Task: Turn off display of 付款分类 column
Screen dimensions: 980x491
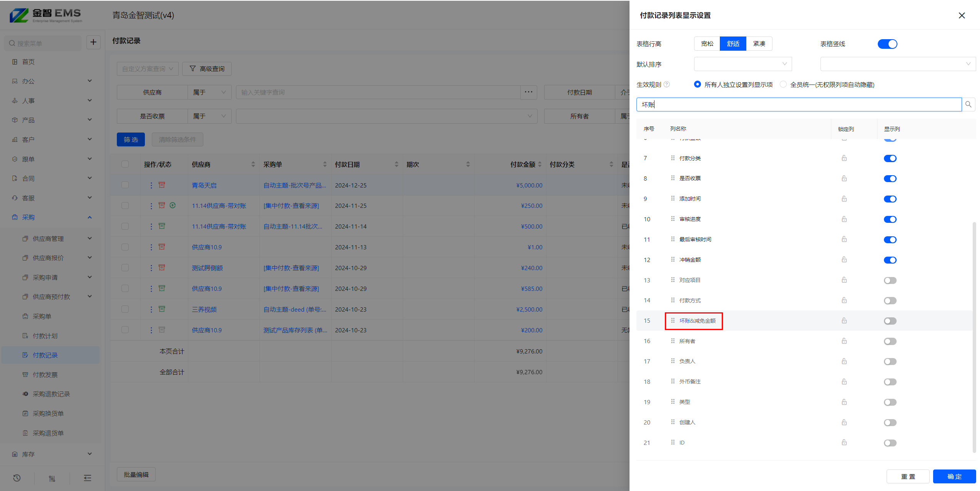Action: pos(890,158)
